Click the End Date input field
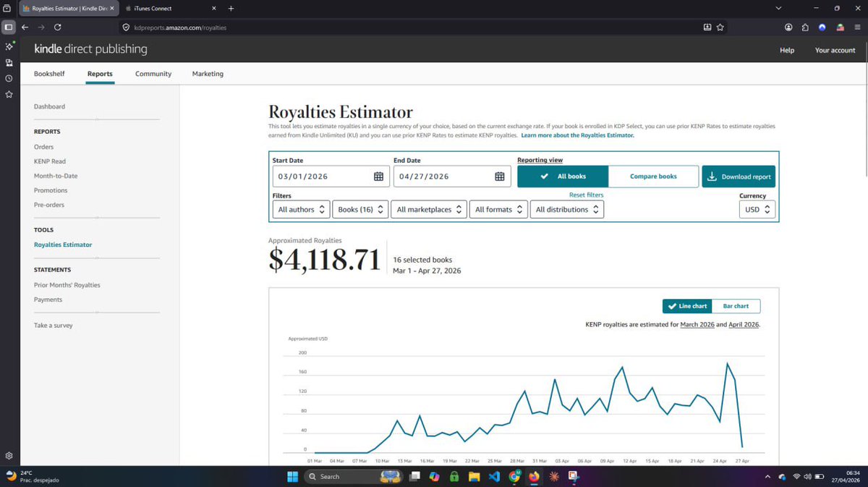The width and height of the screenshot is (868, 487). (x=451, y=177)
